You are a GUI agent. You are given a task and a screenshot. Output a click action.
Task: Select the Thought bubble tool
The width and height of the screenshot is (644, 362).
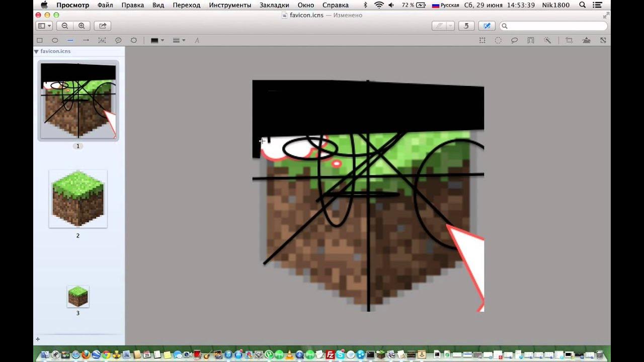tap(134, 40)
